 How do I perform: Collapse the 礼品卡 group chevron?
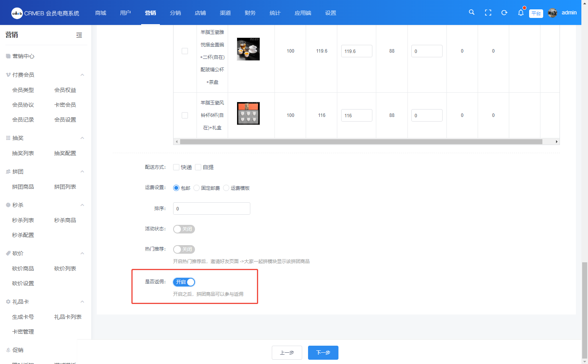[82, 302]
